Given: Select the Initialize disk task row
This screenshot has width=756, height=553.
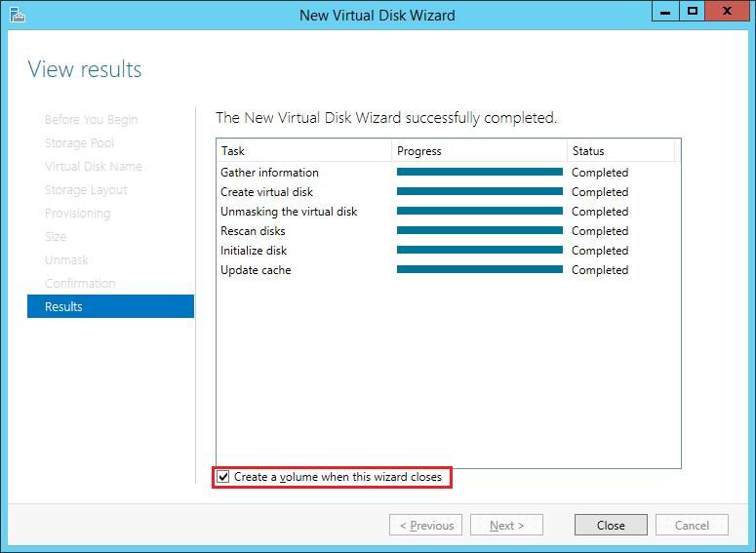Looking at the screenshot, I should pyautogui.click(x=254, y=251).
